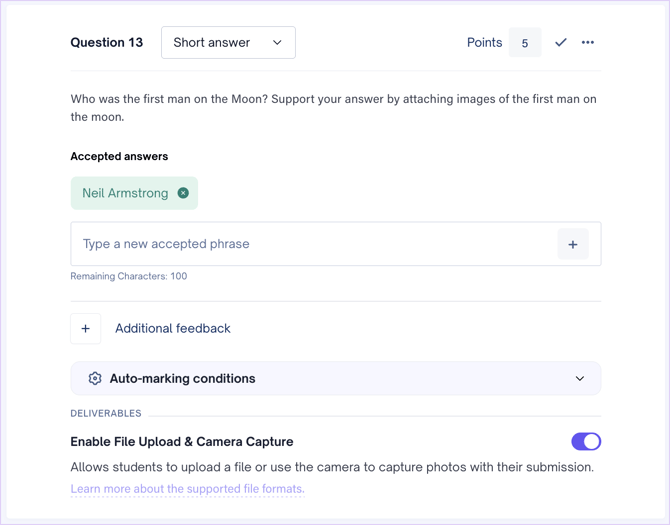Image resolution: width=670 pixels, height=525 pixels.
Task: Open the three-dot more options menu
Action: pos(588,43)
